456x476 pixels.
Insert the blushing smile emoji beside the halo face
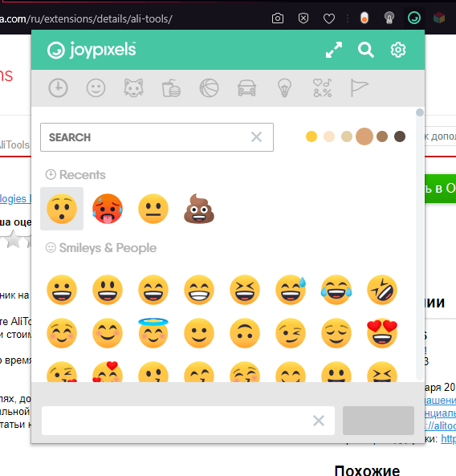tap(108, 333)
